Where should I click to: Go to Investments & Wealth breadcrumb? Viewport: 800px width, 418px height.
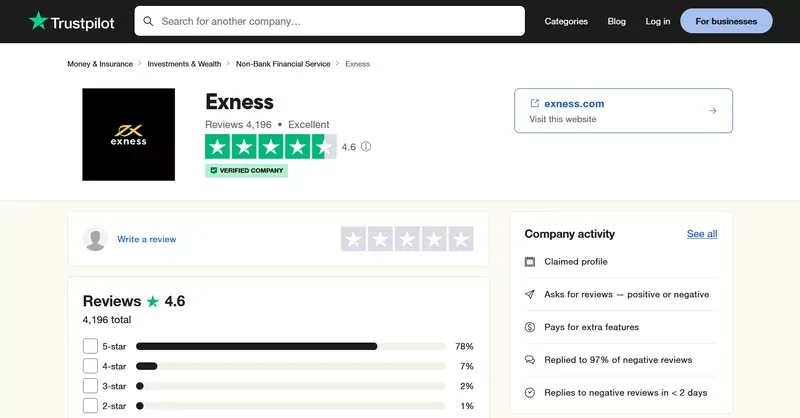tap(184, 64)
